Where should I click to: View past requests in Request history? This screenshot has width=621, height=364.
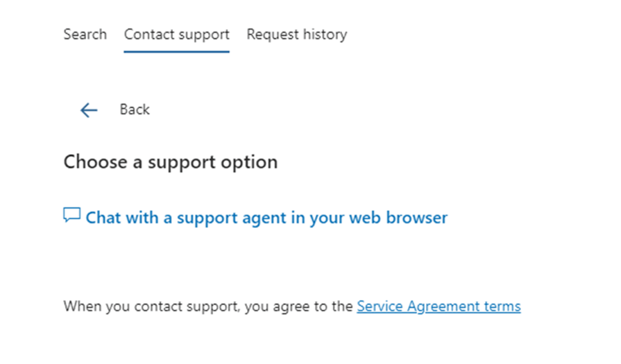point(296,35)
